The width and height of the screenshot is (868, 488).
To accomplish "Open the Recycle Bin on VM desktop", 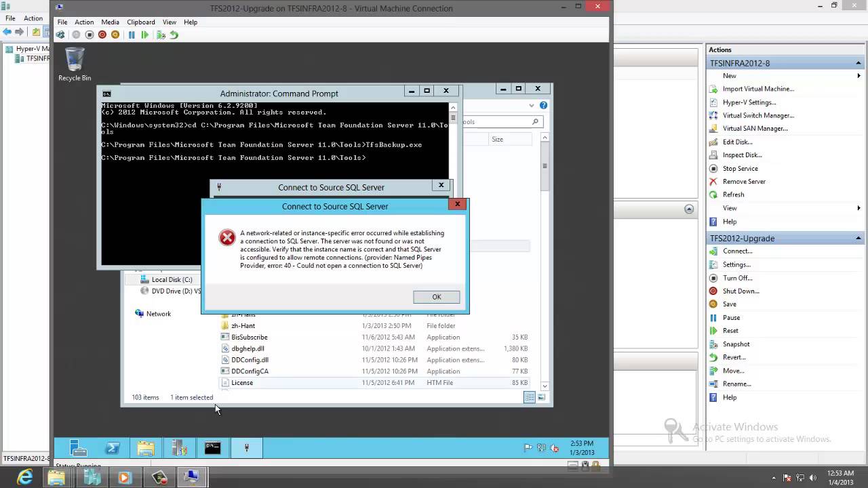I will [75, 64].
